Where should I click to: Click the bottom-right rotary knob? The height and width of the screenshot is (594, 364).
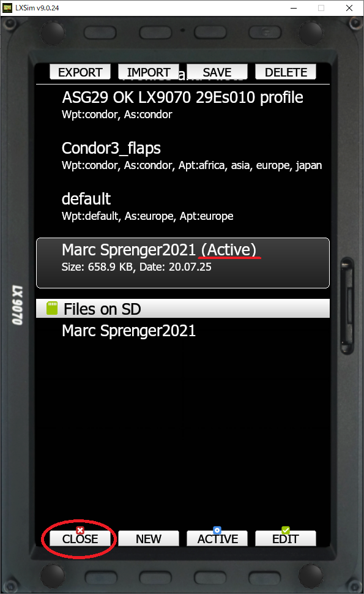(311, 576)
